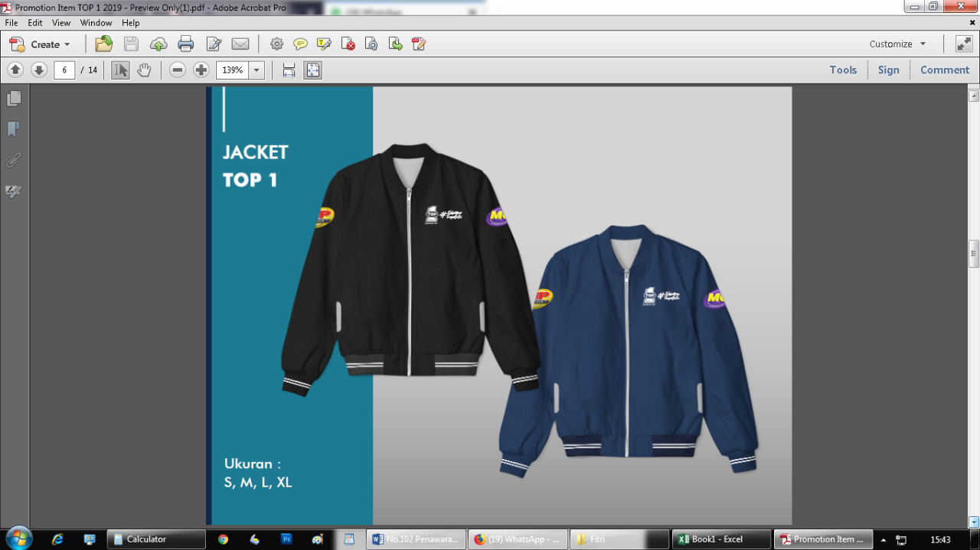
Task: Go to previous page arrow
Action: [15, 70]
